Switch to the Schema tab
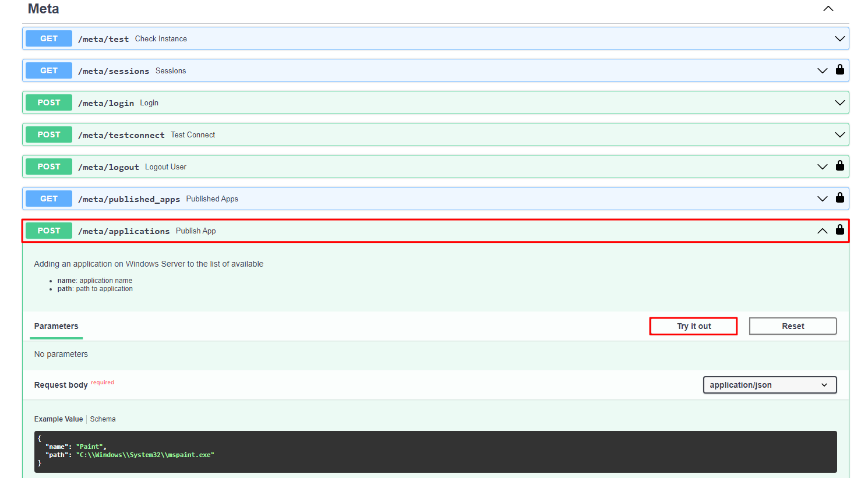 [x=103, y=419]
